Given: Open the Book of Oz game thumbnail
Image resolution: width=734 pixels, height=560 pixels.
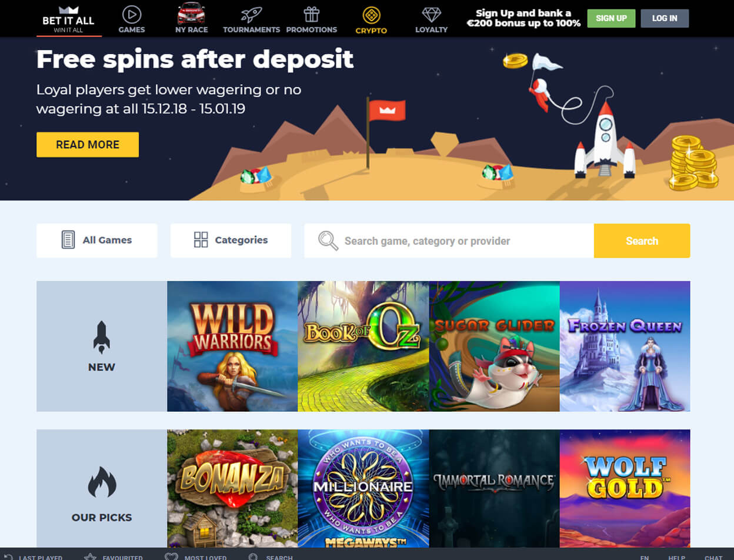Looking at the screenshot, I should point(363,346).
